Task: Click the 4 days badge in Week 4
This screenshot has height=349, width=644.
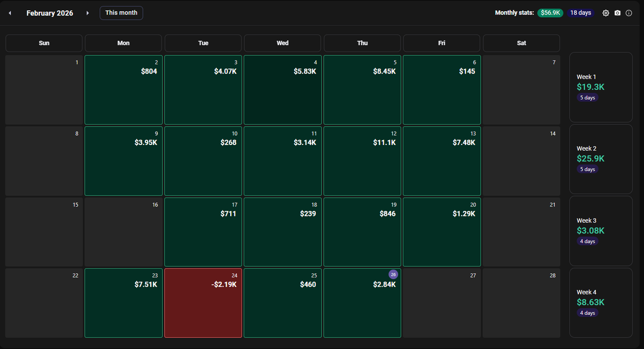Action: tap(588, 312)
